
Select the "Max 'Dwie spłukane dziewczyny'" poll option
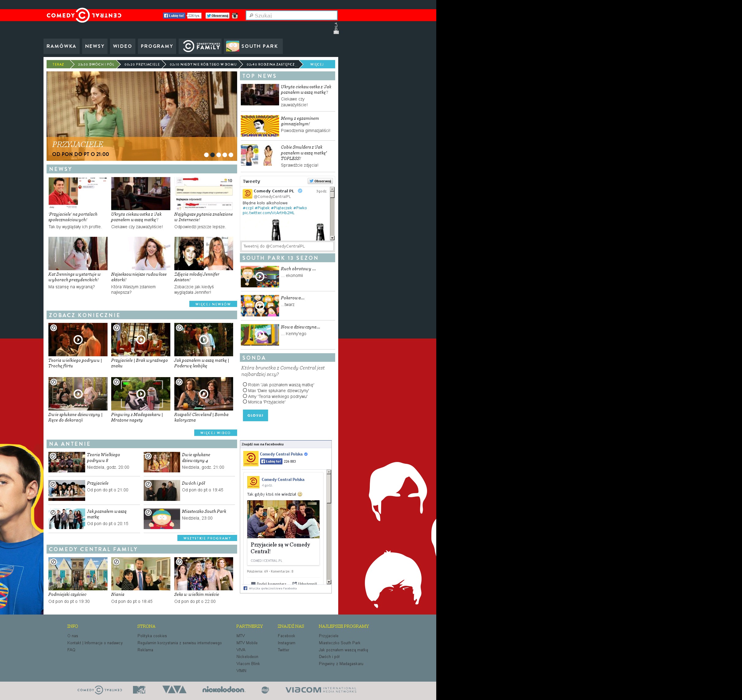(x=245, y=390)
